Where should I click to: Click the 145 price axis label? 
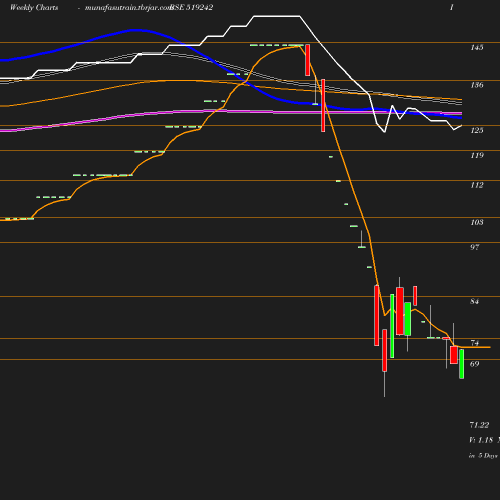coord(477,47)
